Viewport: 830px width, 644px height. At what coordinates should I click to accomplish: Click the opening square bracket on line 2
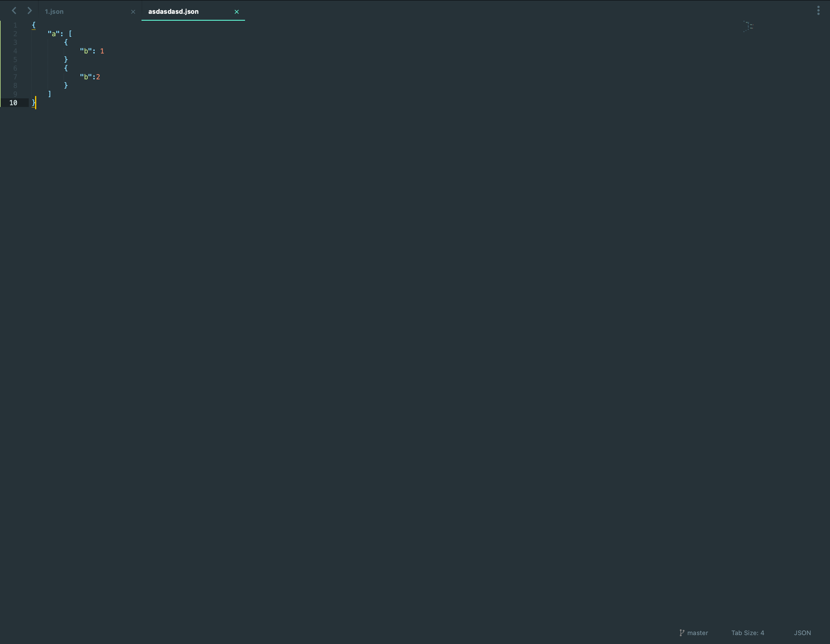point(70,34)
